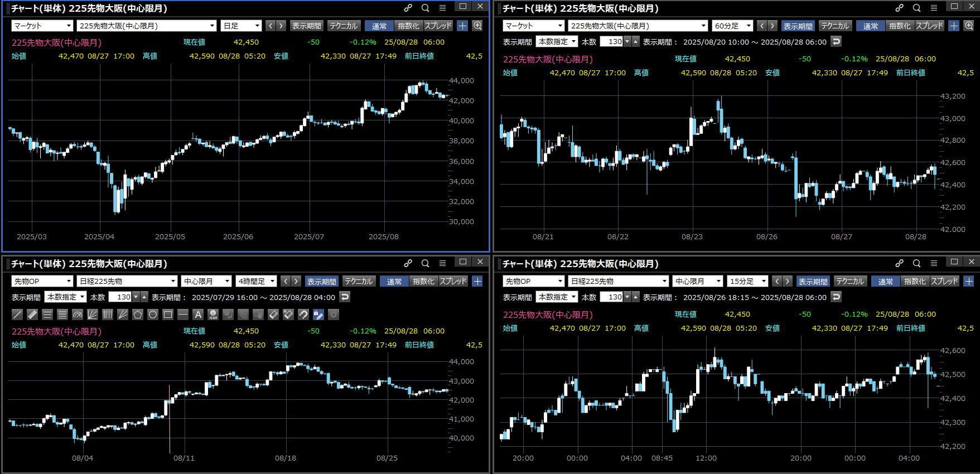This screenshot has width=980, height=474.
Task: Click the smiley icon stamp tool
Action: [213, 315]
